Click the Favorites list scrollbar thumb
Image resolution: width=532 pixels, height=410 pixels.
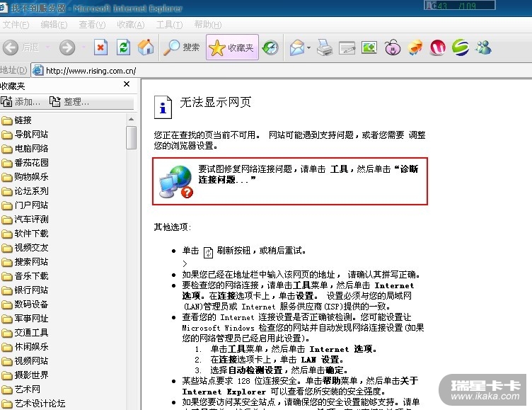point(132,137)
